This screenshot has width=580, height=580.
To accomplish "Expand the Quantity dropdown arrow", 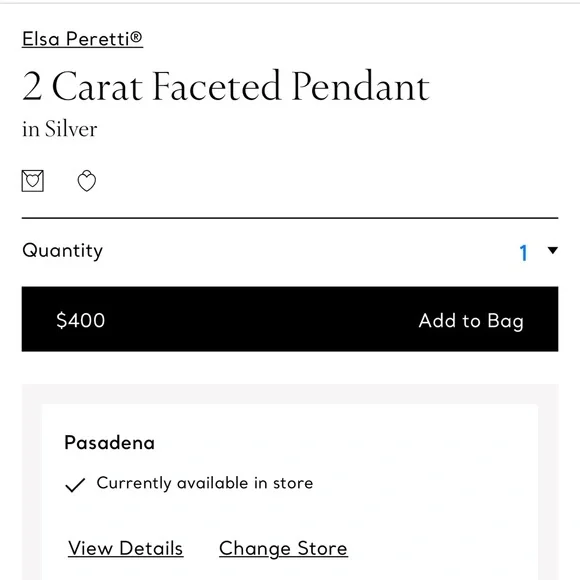I will coord(553,250).
